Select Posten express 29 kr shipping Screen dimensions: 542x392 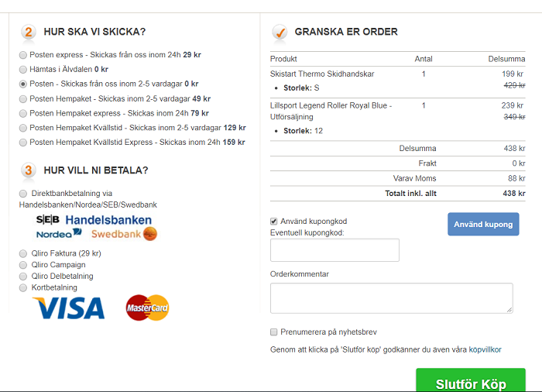tap(23, 55)
